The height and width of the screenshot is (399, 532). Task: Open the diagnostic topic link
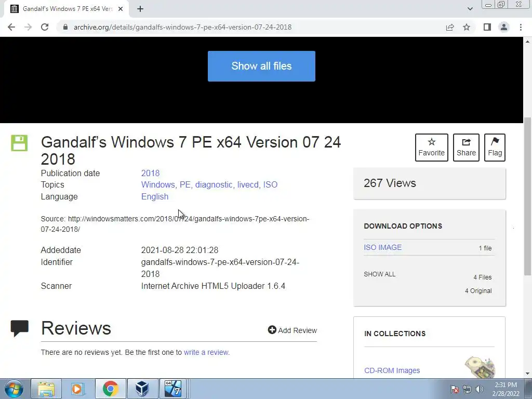pos(215,184)
